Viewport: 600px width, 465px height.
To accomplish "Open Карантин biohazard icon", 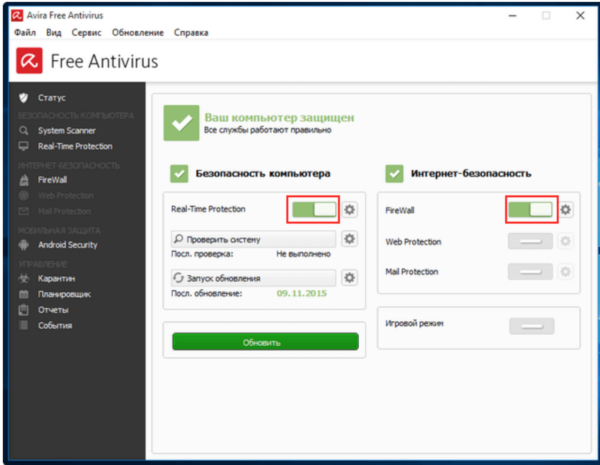I will (24, 278).
